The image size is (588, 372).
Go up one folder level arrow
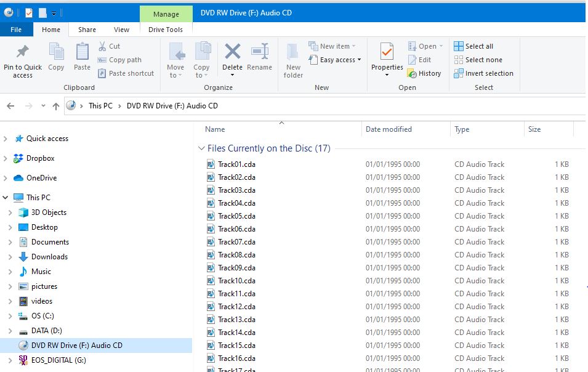tap(56, 106)
